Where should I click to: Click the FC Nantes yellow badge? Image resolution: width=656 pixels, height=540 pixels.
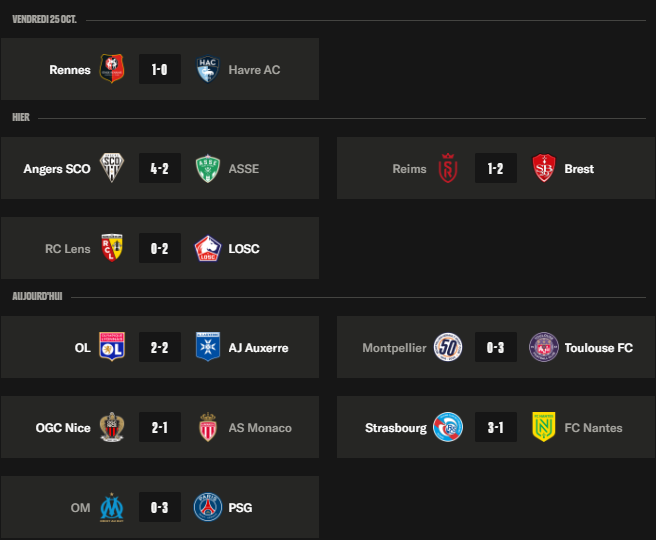click(544, 427)
